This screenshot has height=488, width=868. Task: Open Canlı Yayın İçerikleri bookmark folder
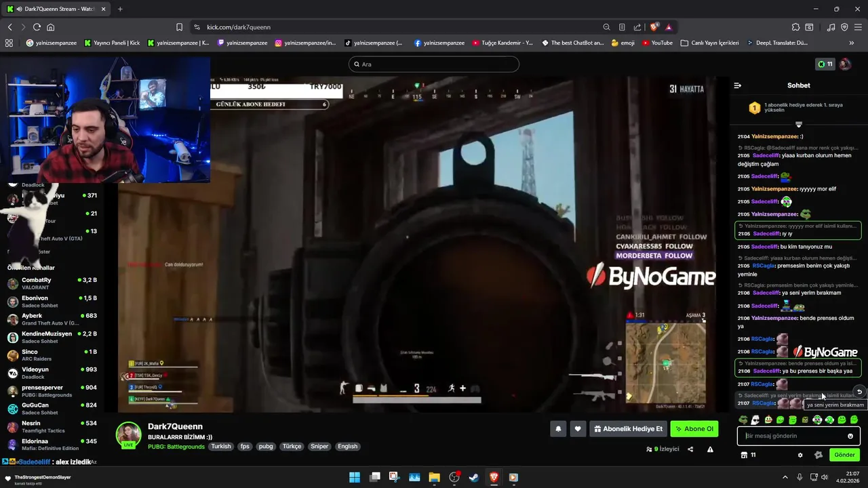(710, 43)
